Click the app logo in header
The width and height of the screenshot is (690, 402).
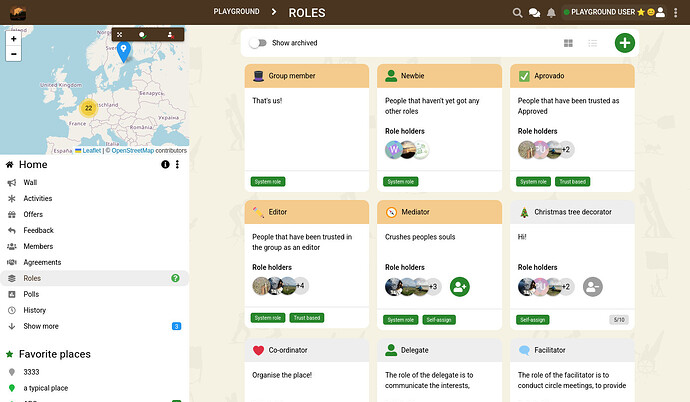click(18, 13)
